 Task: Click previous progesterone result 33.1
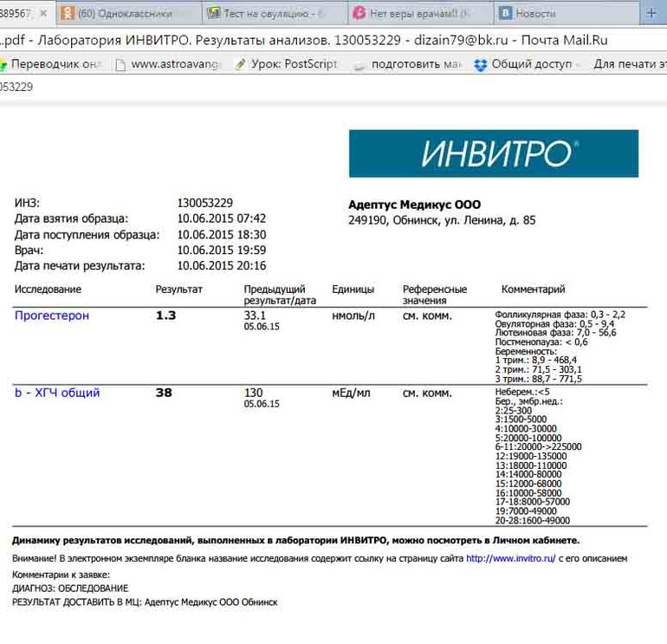click(255, 315)
